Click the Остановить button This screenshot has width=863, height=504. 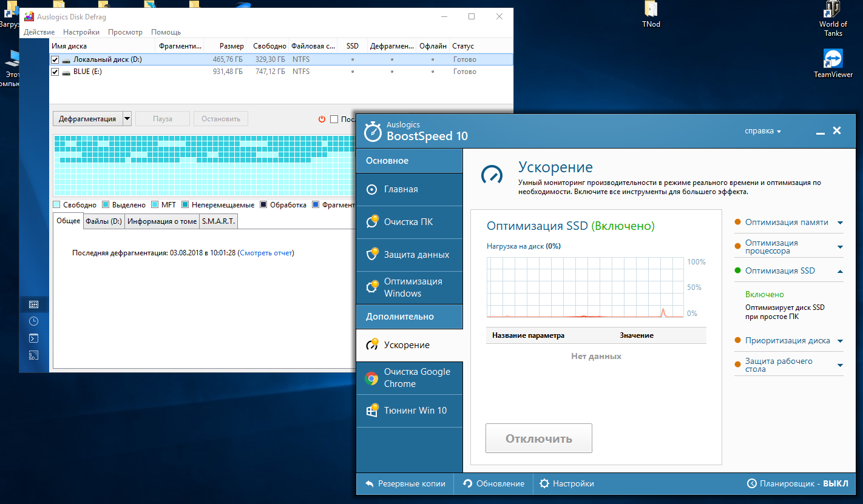(221, 119)
